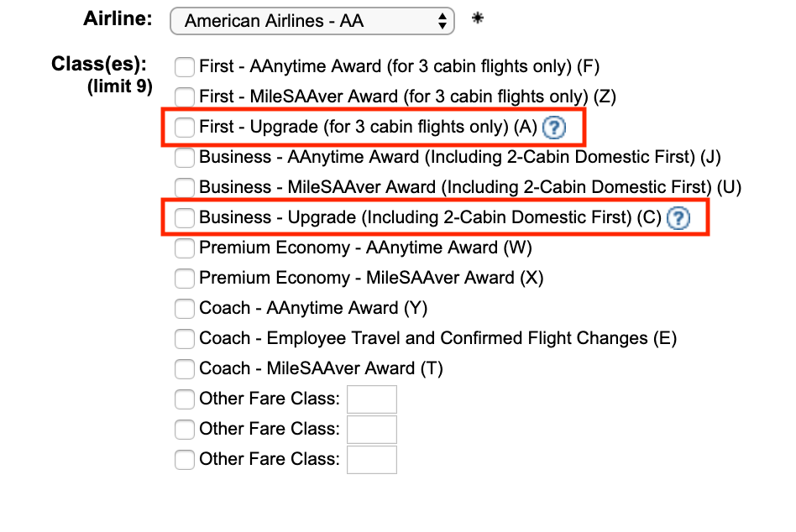Image resolution: width=796 pixels, height=532 pixels.
Task: Tick the First Upgrade (A) checkbox
Action: (x=185, y=128)
